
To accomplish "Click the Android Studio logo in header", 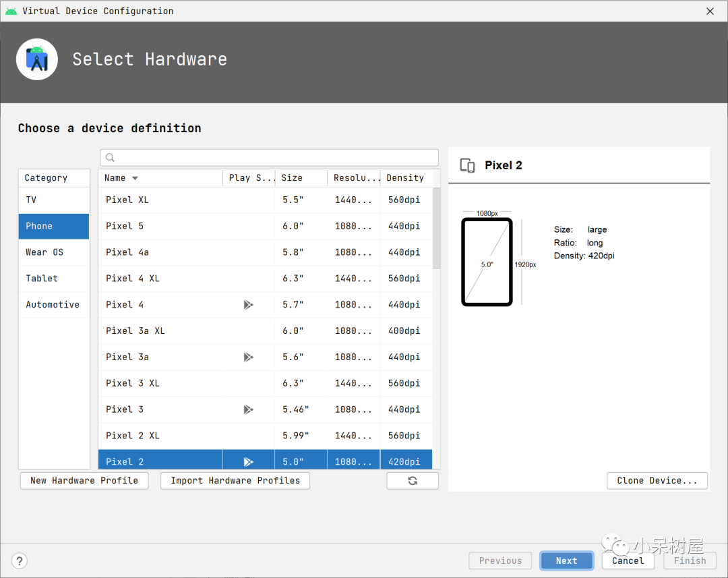I will [37, 59].
